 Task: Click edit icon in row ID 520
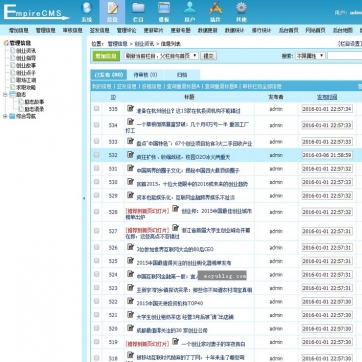(130, 328)
